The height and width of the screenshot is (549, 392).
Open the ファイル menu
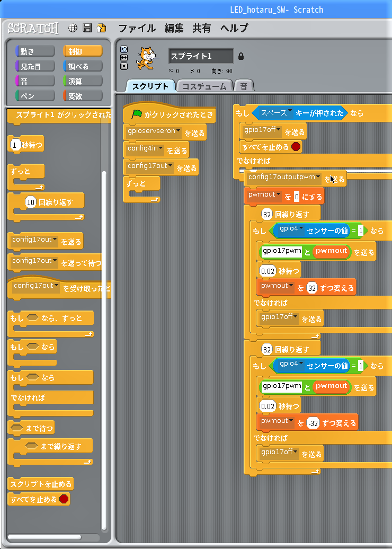pyautogui.click(x=137, y=28)
